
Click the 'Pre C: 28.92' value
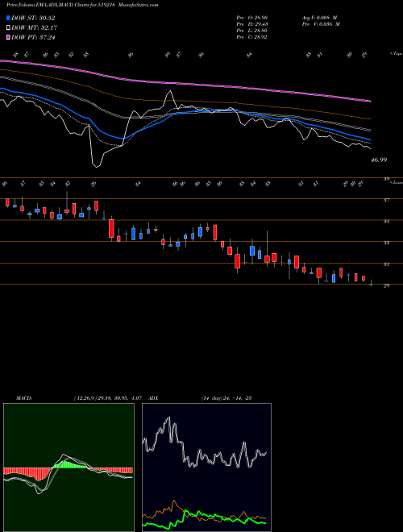point(251,37)
